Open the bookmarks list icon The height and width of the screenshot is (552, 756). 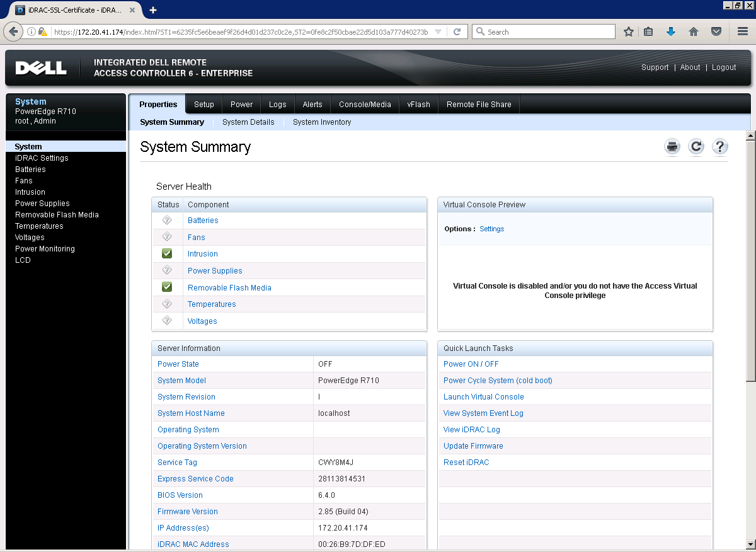point(648,31)
